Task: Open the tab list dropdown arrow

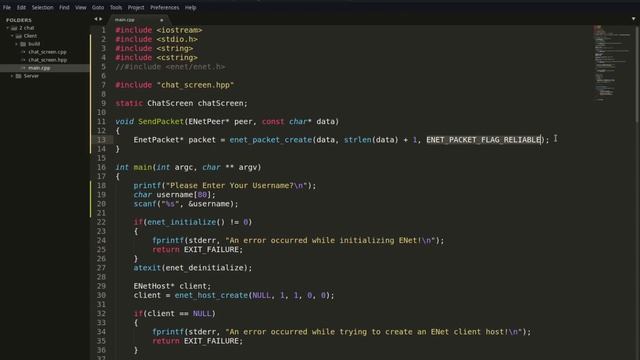Action: 633,19
